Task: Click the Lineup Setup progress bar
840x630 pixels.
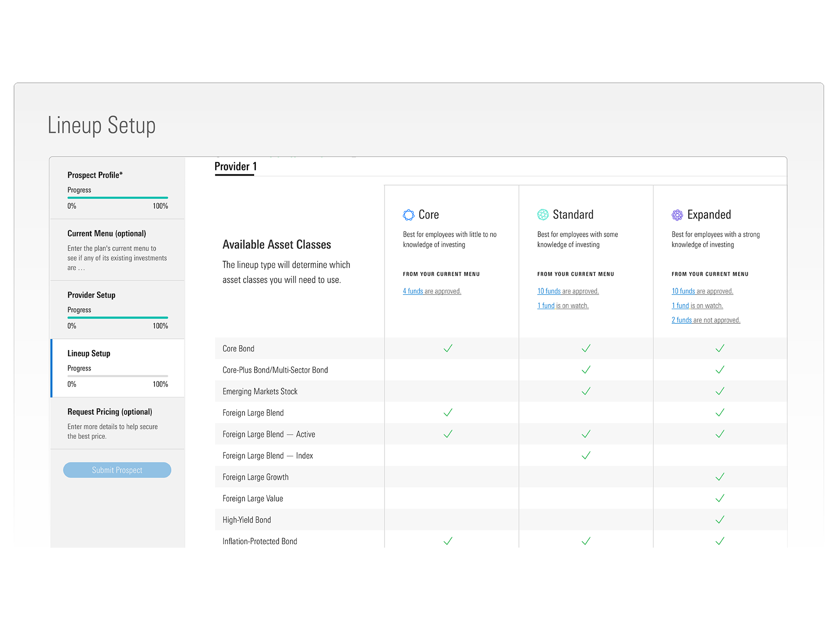Action: [117, 376]
